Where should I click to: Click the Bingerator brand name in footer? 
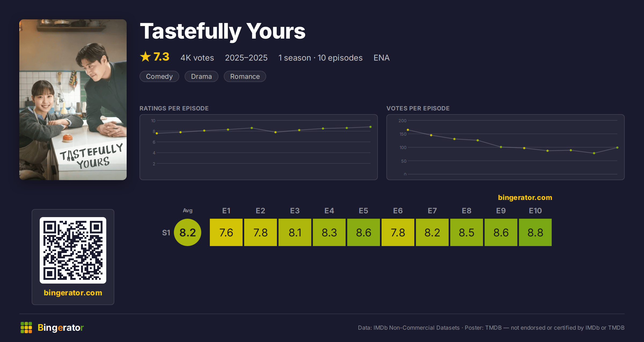(61, 328)
